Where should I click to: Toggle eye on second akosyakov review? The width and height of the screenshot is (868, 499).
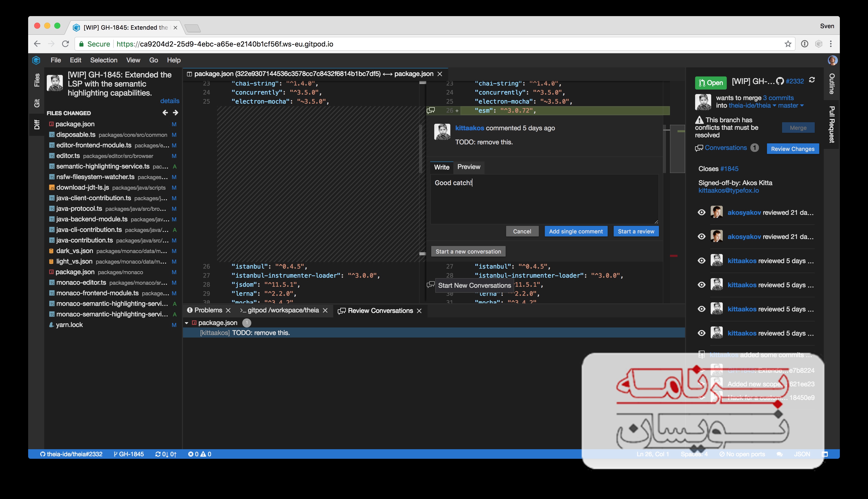click(x=701, y=236)
